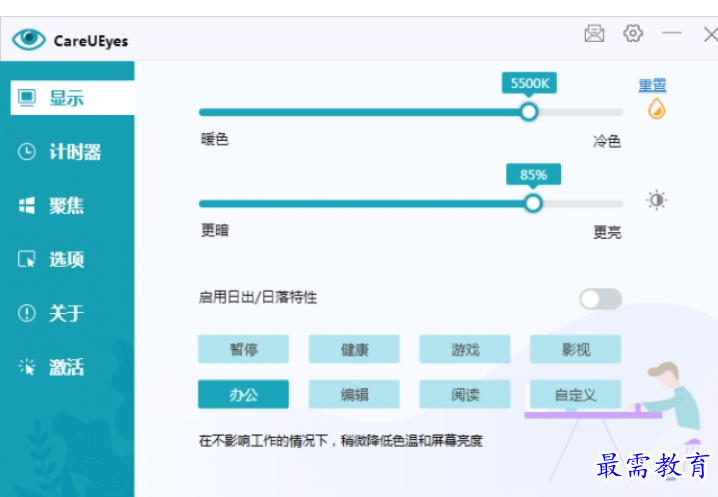The width and height of the screenshot is (718, 497).
Task: Open the 计时器 tab
Action: [67, 152]
